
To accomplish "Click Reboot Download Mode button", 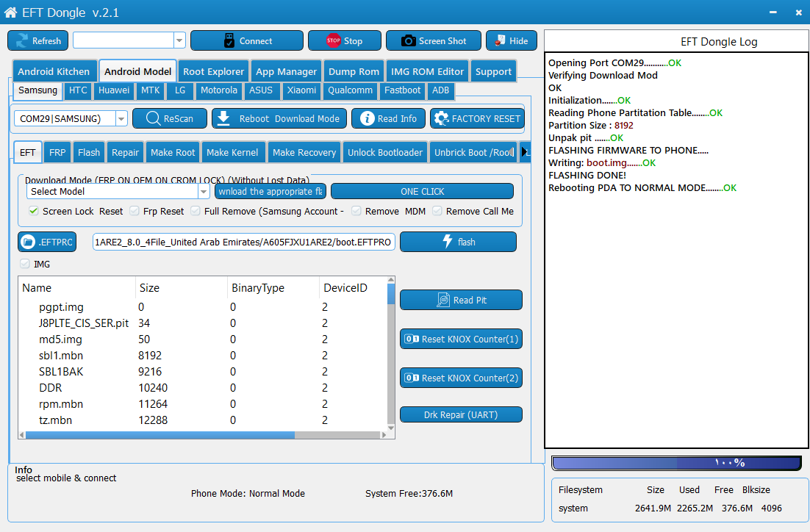I will point(279,118).
